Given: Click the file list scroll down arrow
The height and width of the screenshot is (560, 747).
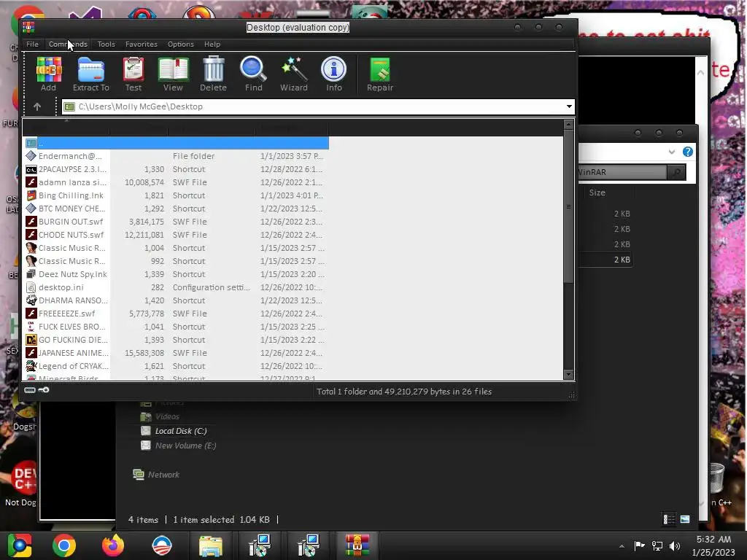Looking at the screenshot, I should point(568,375).
